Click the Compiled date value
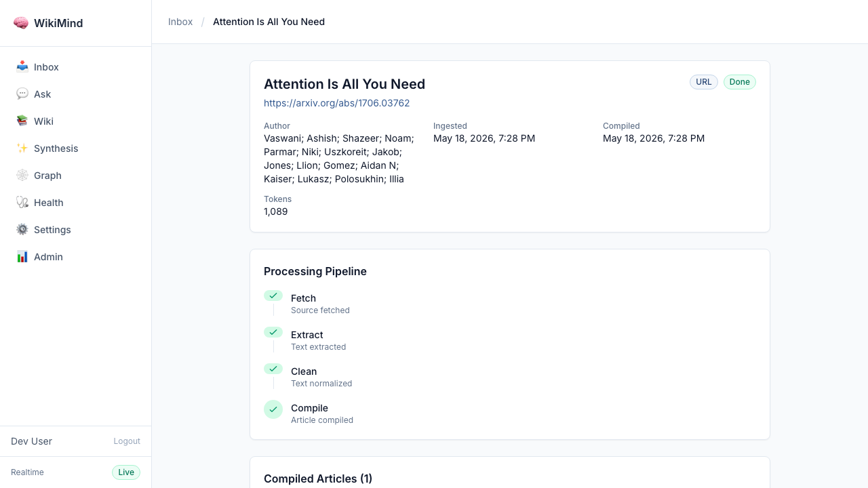Image resolution: width=868 pixels, height=488 pixels. pyautogui.click(x=654, y=138)
